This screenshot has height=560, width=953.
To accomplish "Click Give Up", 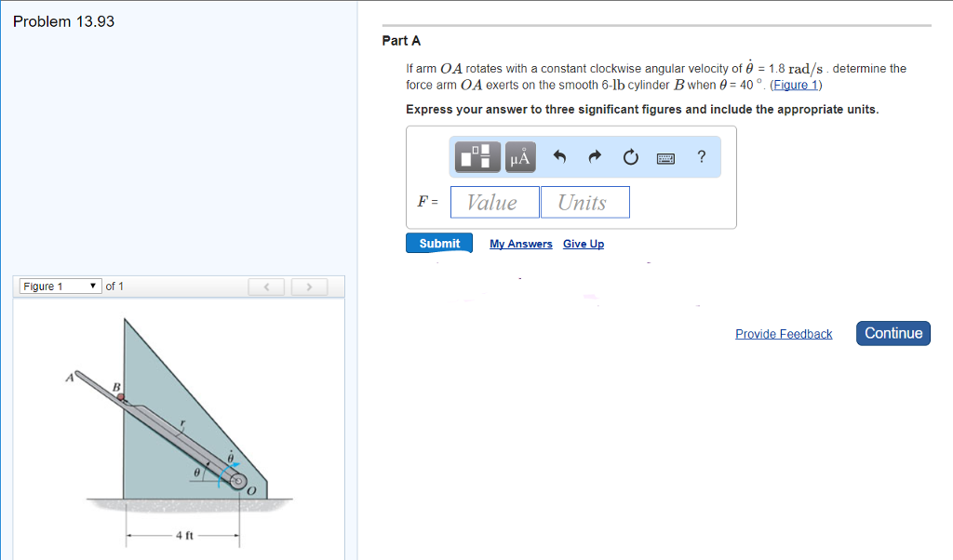I will click(x=584, y=244).
